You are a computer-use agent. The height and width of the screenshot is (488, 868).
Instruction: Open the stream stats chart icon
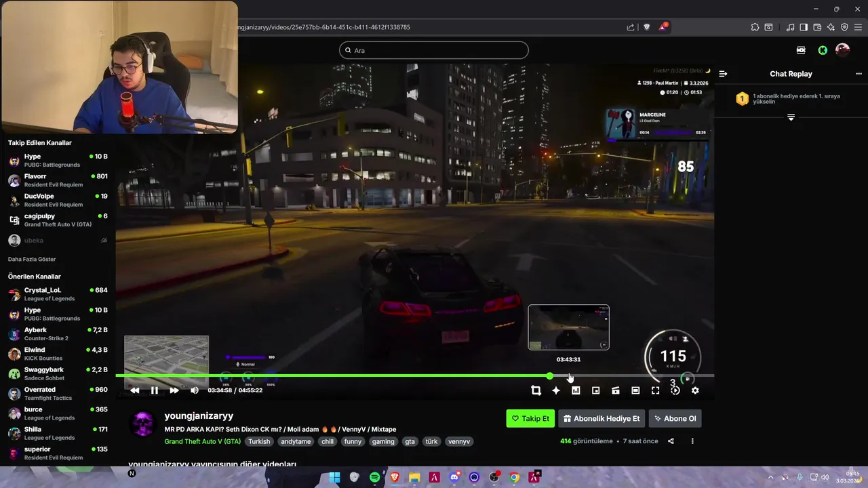(576, 390)
